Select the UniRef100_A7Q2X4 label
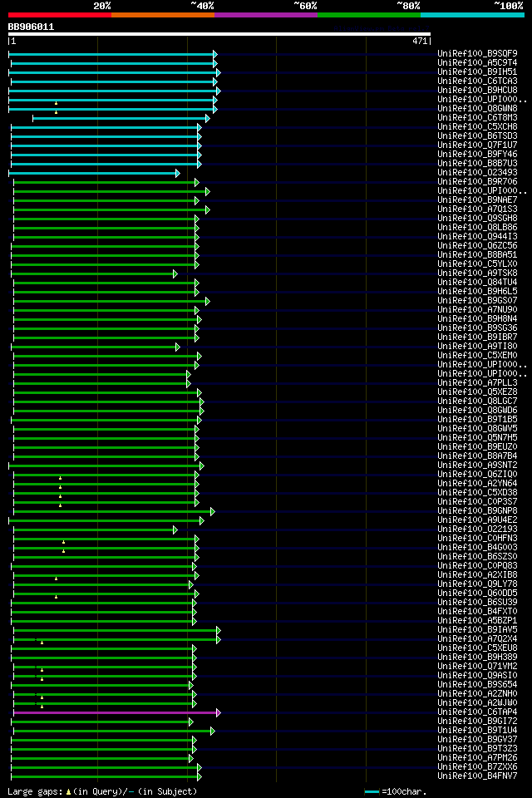The image size is (532, 798). tap(477, 640)
